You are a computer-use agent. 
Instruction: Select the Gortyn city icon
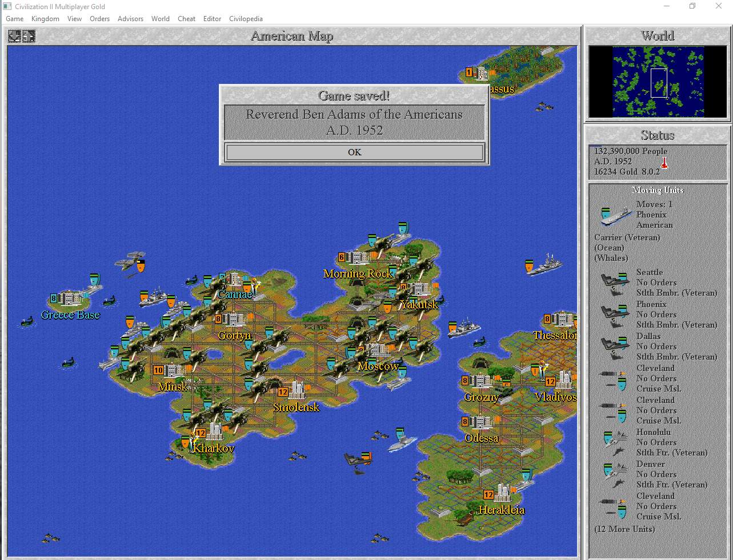(x=234, y=319)
